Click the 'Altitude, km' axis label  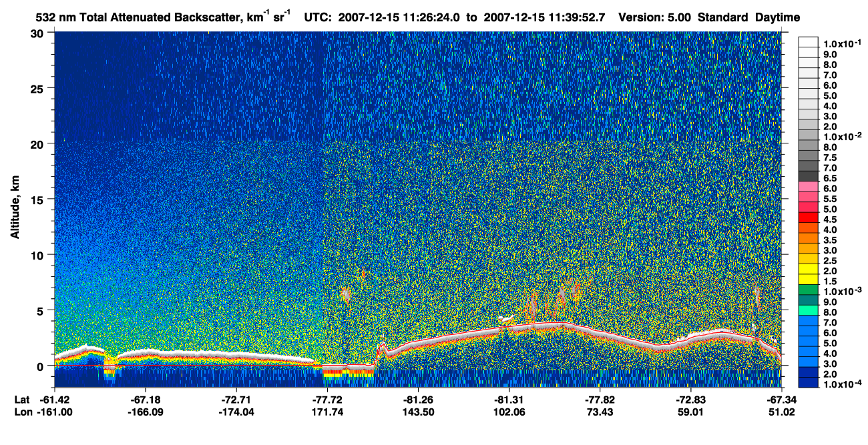[14, 209]
